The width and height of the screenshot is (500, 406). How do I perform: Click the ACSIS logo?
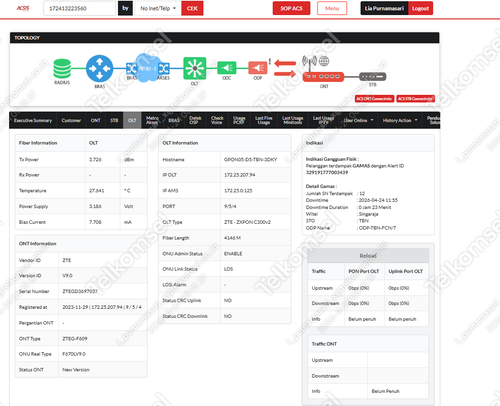[23, 8]
